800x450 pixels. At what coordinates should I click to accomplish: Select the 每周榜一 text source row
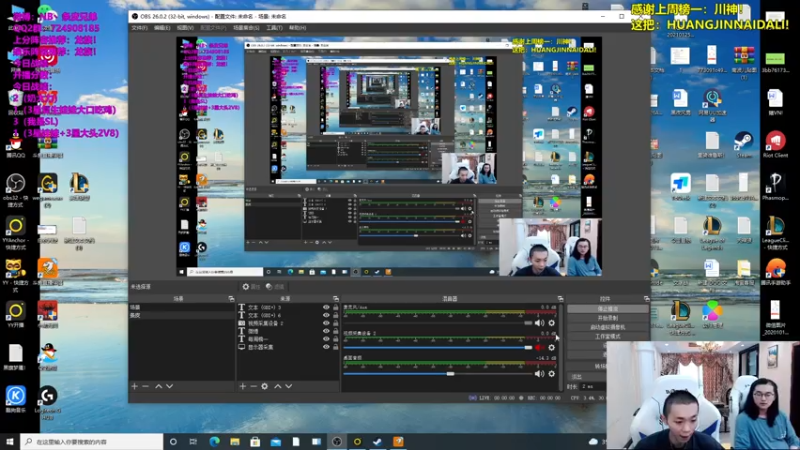click(286, 339)
